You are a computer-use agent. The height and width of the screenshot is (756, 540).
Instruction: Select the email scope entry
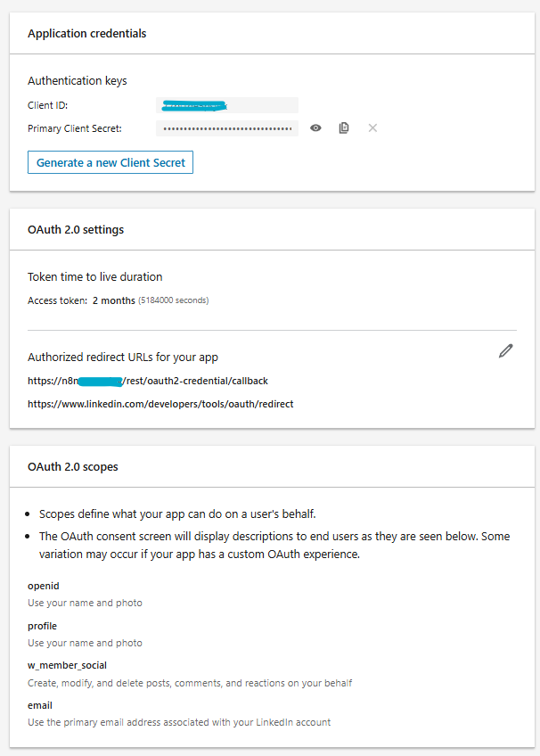[40, 705]
